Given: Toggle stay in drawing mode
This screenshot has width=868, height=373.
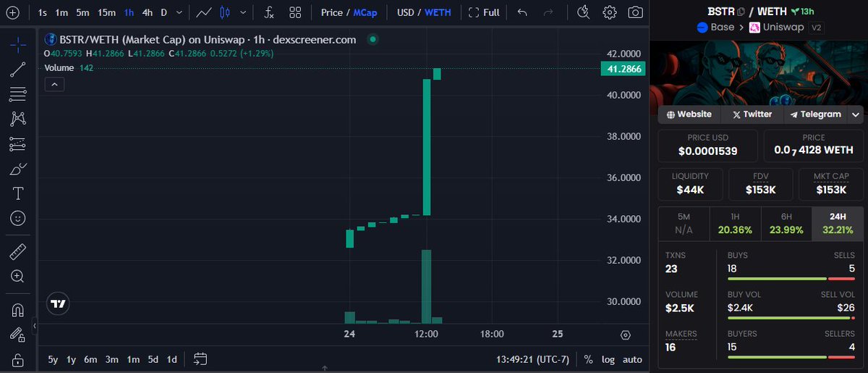Looking at the screenshot, I should pyautogui.click(x=18, y=335).
